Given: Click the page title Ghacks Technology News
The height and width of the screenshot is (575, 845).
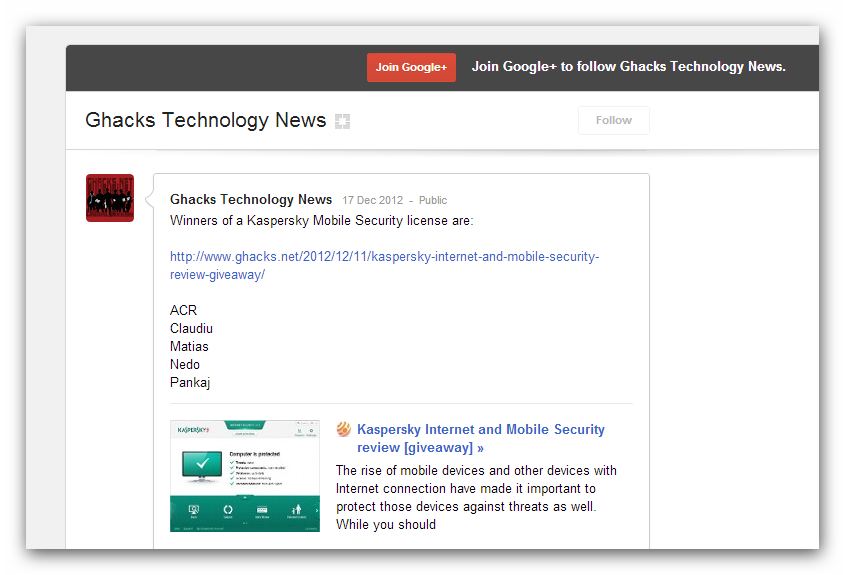Looking at the screenshot, I should click(205, 120).
